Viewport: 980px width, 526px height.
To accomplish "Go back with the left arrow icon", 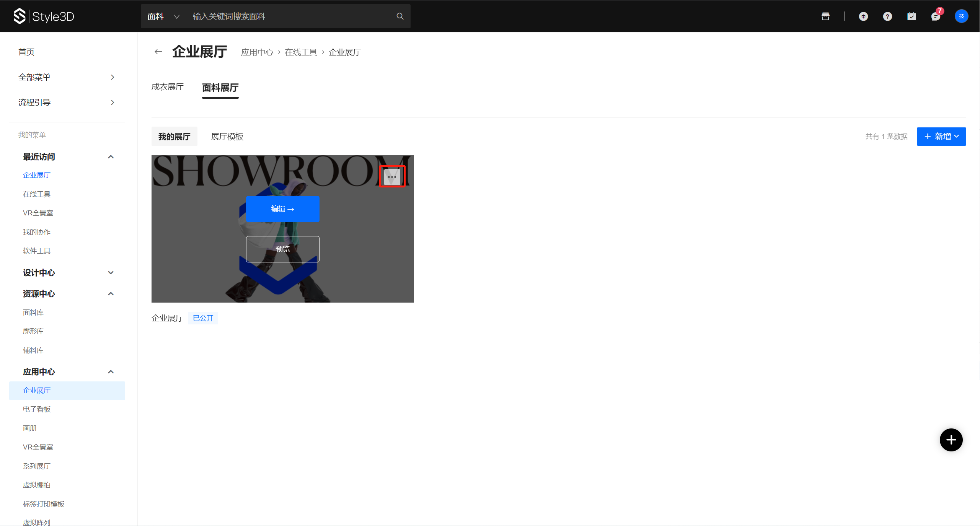I will point(158,52).
